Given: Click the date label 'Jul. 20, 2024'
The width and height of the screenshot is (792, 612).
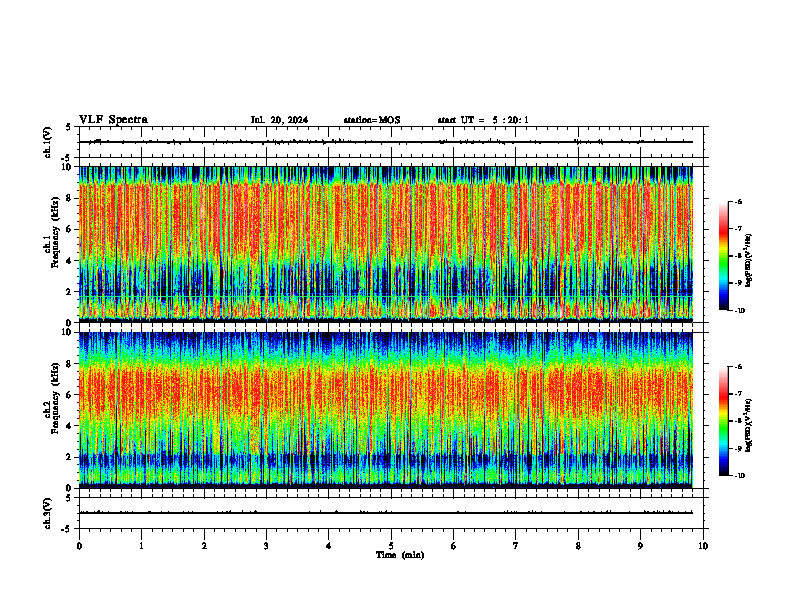Looking at the screenshot, I should [x=279, y=120].
